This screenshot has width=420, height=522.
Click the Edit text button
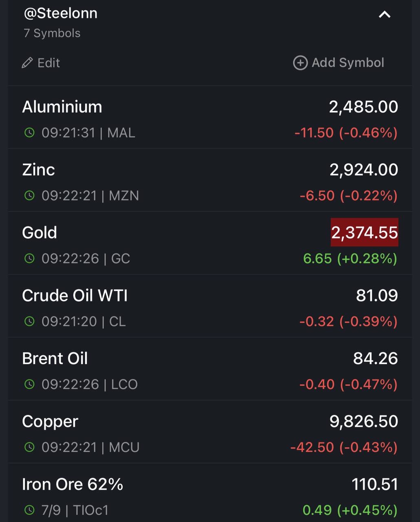(x=48, y=63)
